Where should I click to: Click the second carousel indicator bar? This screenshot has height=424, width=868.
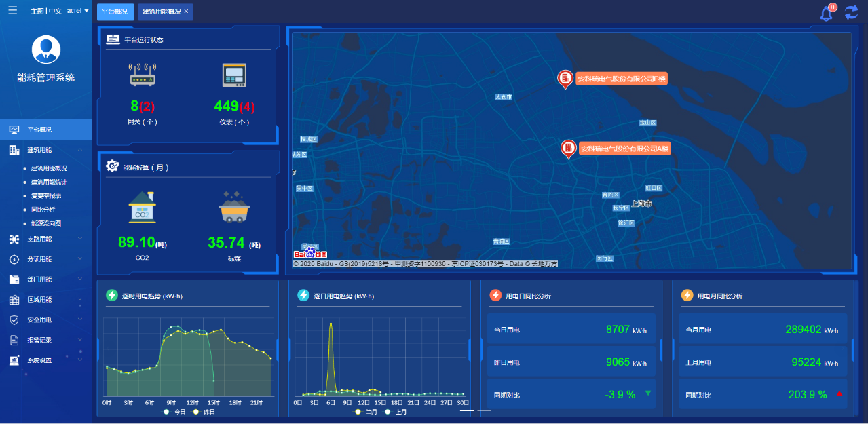(x=484, y=410)
